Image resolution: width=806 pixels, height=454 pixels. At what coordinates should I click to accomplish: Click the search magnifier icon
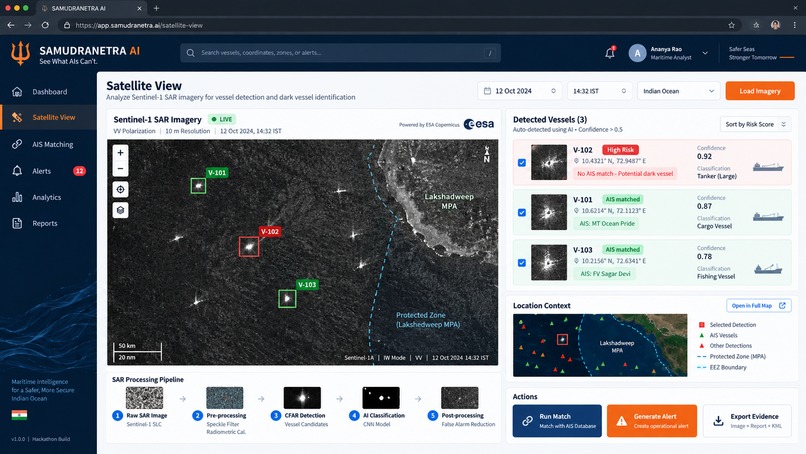pyautogui.click(x=191, y=53)
